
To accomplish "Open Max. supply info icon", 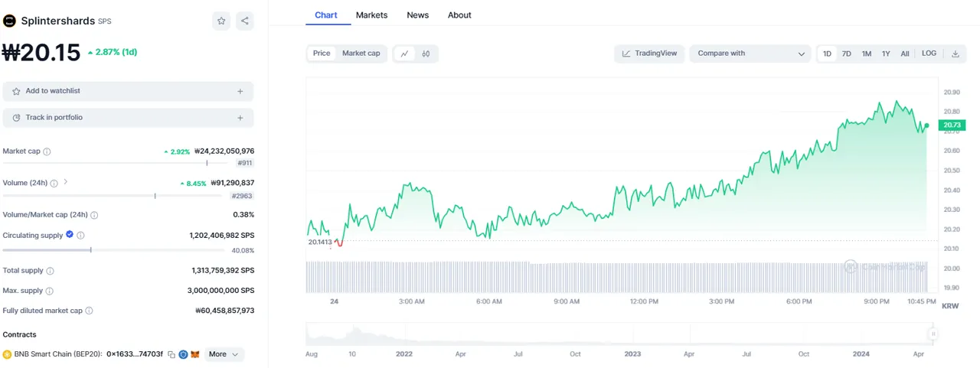I will coord(50,291).
